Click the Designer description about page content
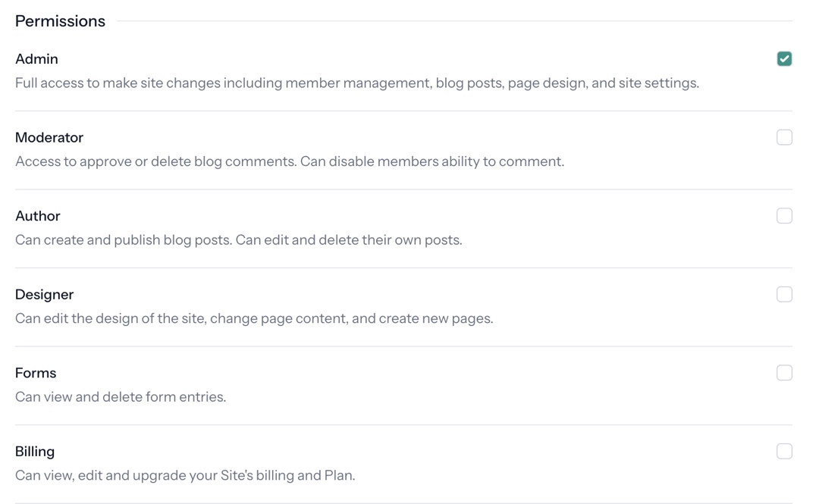 coord(254,318)
